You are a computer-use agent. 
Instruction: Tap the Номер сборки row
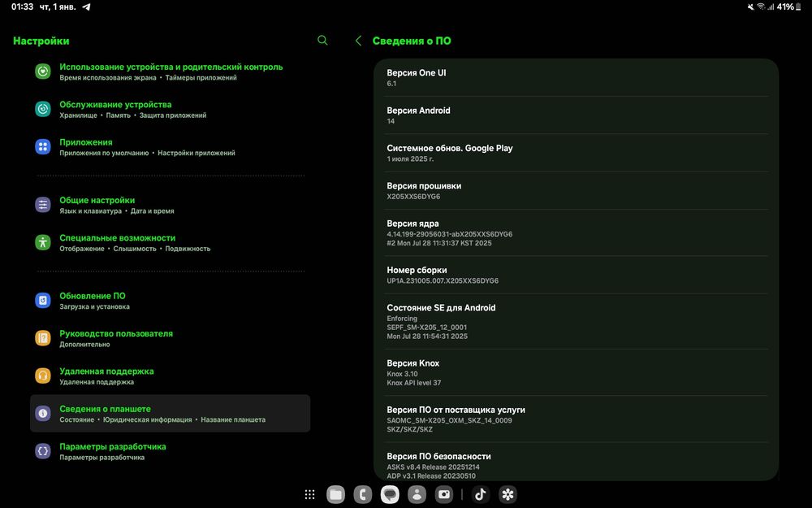click(x=576, y=275)
